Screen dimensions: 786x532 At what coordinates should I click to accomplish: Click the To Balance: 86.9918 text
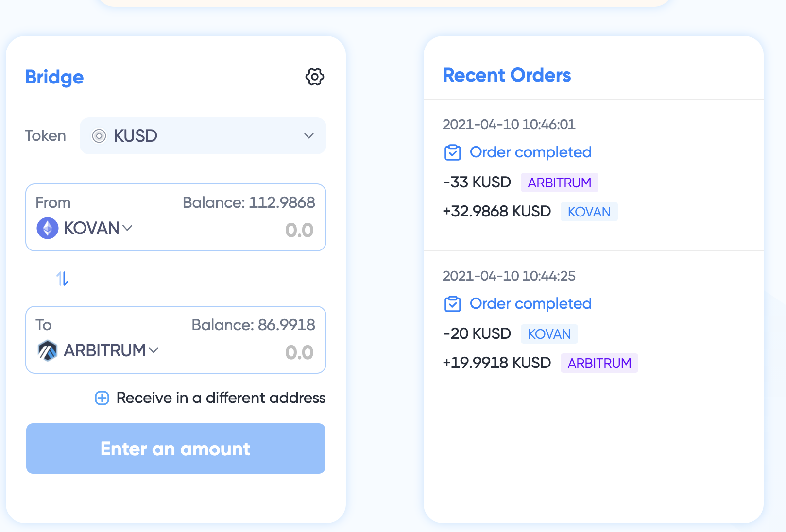click(x=253, y=325)
